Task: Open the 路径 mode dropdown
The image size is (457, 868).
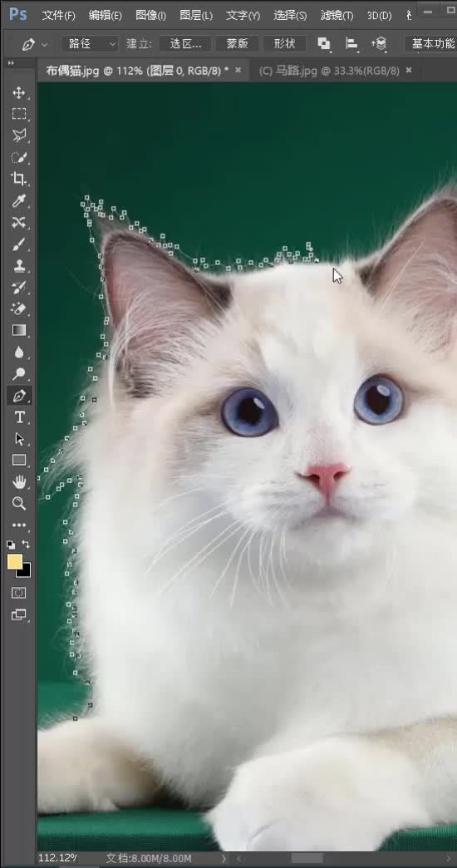Action: pyautogui.click(x=90, y=44)
